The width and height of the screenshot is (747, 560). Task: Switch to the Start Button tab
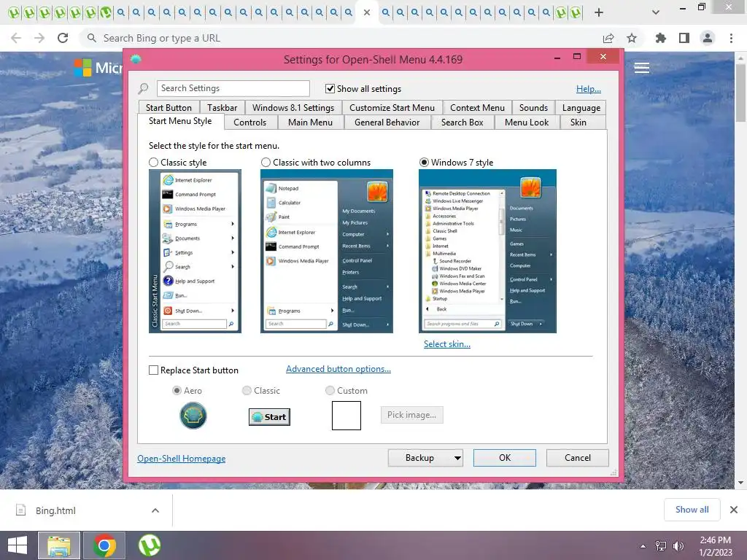[169, 108]
